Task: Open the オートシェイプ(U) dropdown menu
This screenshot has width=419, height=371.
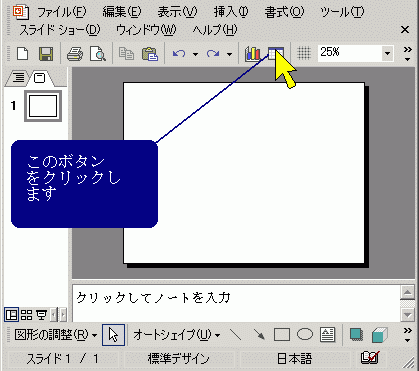Action: point(177,334)
